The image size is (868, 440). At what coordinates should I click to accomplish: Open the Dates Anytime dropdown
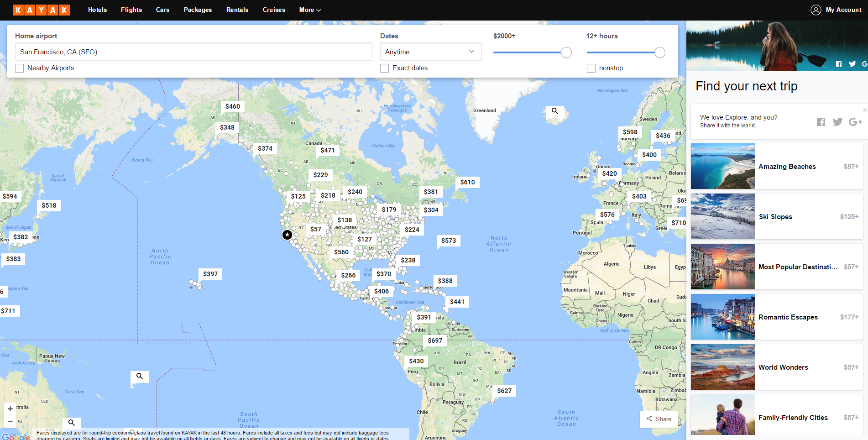click(431, 52)
